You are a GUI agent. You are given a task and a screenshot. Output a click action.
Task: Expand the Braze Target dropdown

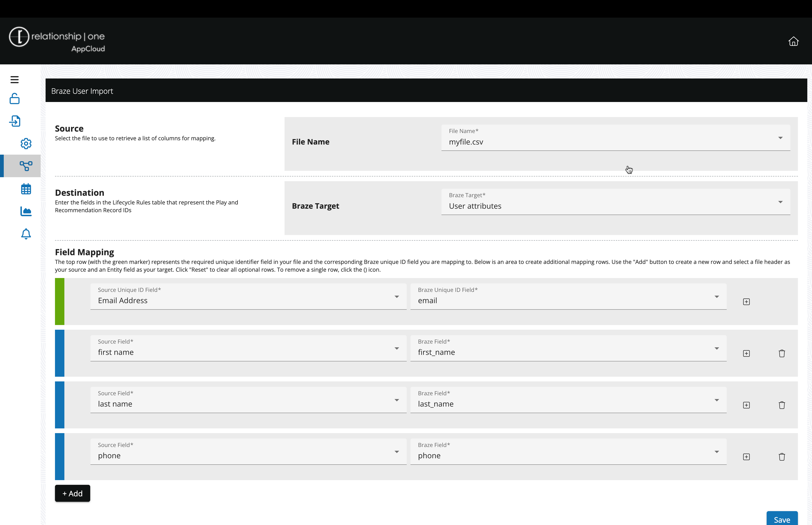[x=615, y=202]
